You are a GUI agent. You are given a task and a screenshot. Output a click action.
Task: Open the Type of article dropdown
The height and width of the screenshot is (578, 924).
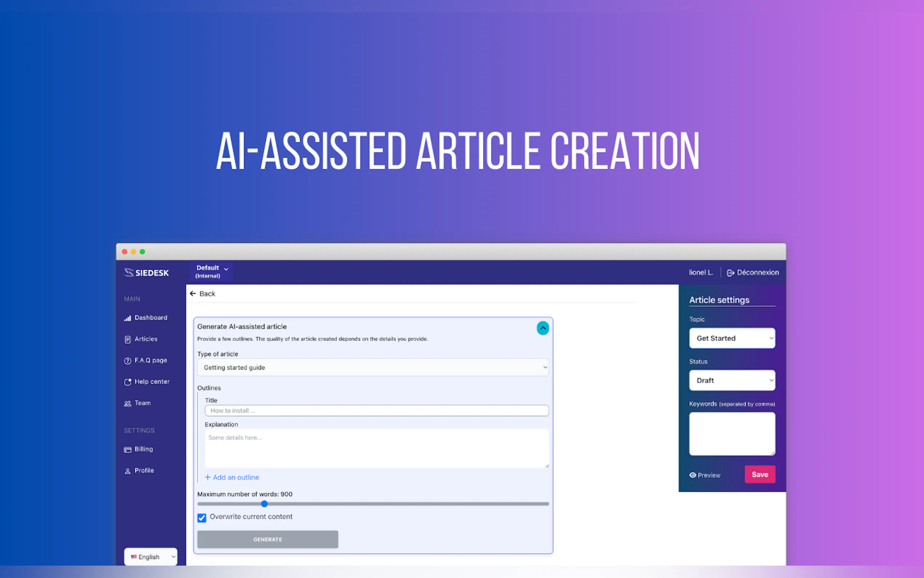373,367
